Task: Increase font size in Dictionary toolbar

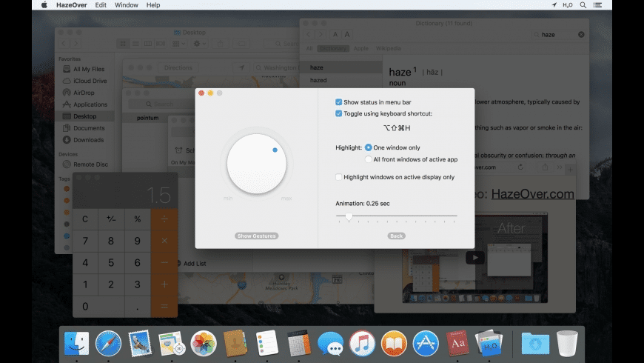Action: [x=347, y=35]
